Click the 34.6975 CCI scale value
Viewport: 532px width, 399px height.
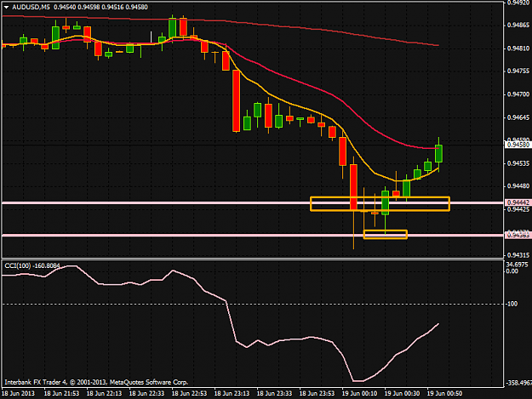click(517, 265)
